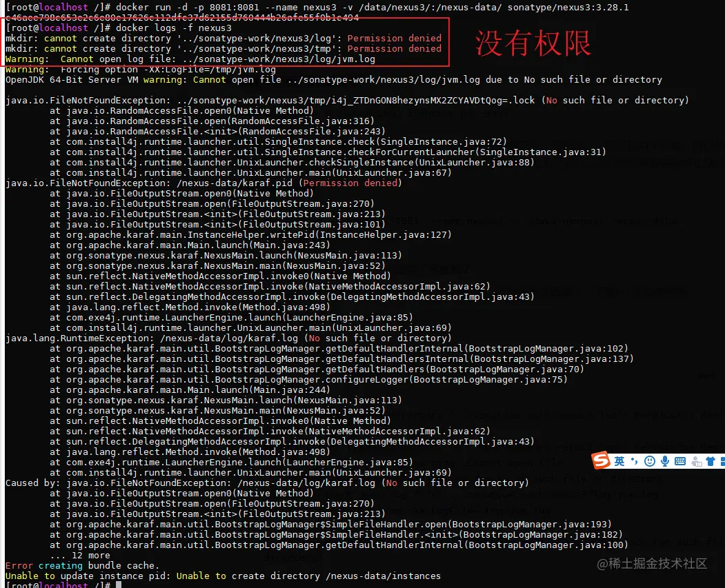This screenshot has height=588, width=725.
Task: Click 'getDefaultHandlerInternal(BootstrapLogManager.java:100)' line
Action: [x=339, y=545]
